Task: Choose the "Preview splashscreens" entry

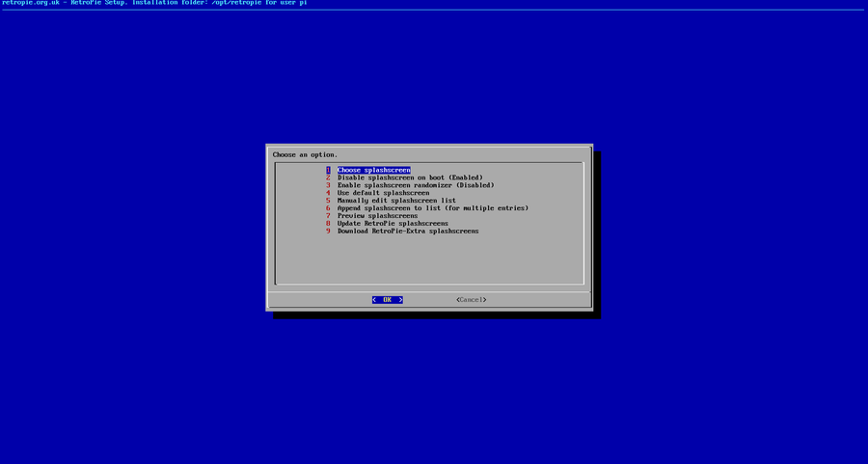Action: [x=377, y=216]
